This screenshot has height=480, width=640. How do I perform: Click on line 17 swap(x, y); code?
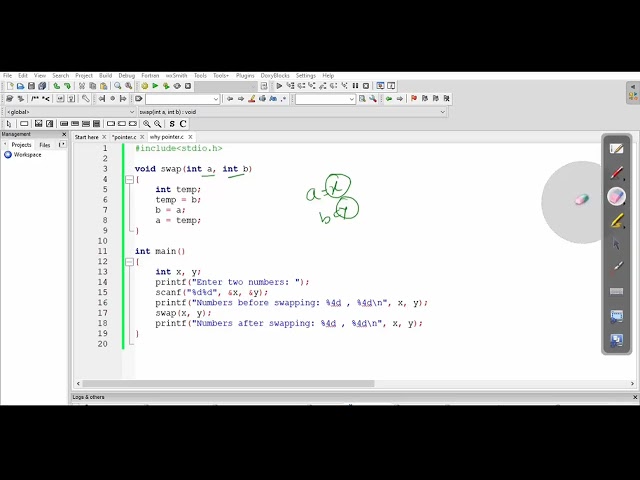183,313
